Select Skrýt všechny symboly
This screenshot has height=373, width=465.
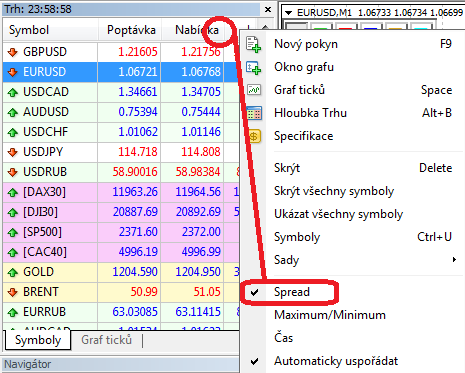(x=334, y=191)
